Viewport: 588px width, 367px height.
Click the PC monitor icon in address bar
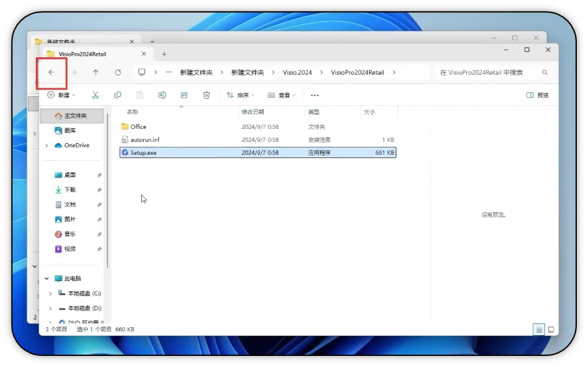pos(142,72)
